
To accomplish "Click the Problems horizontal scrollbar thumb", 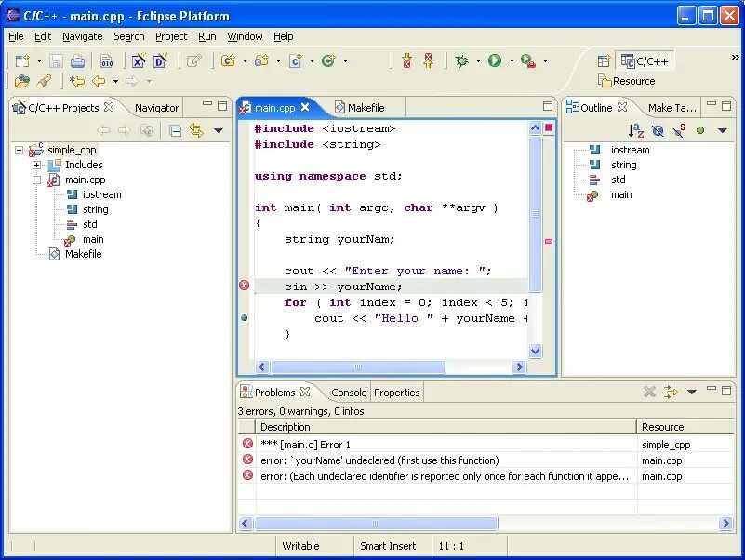I will (376, 524).
